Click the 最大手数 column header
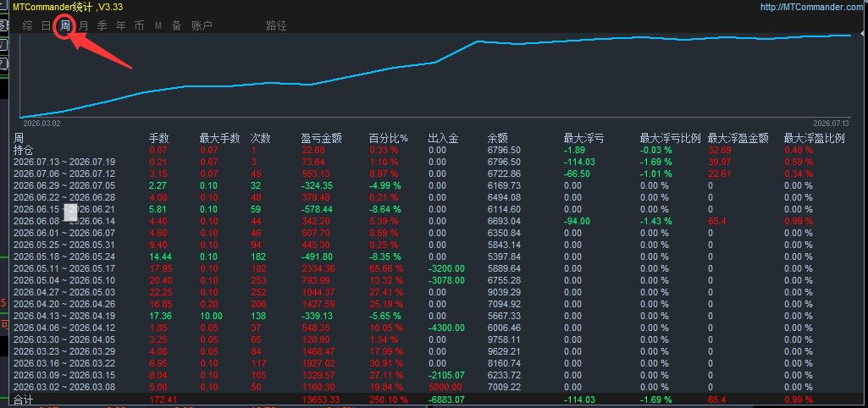Viewport: 868px width, 408px height. tap(220, 139)
